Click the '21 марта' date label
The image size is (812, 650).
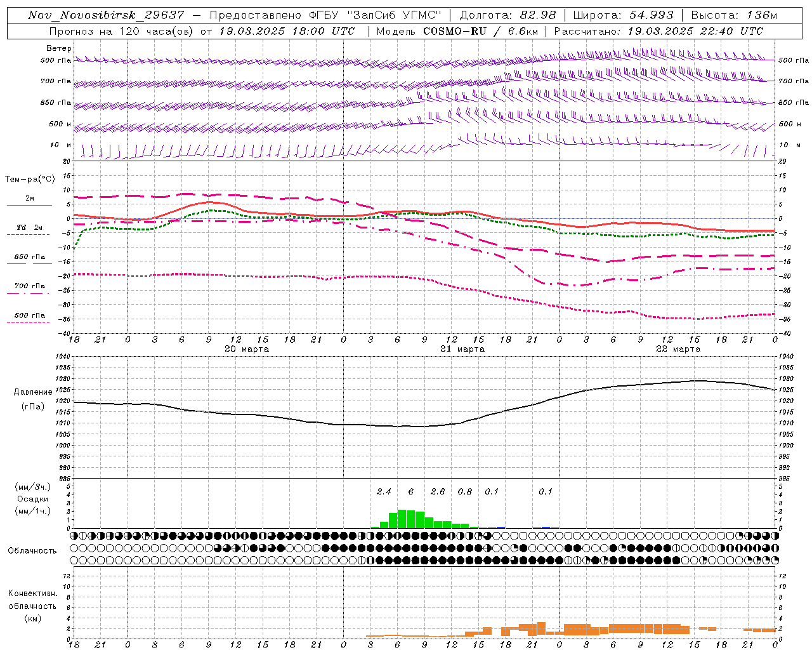(462, 349)
